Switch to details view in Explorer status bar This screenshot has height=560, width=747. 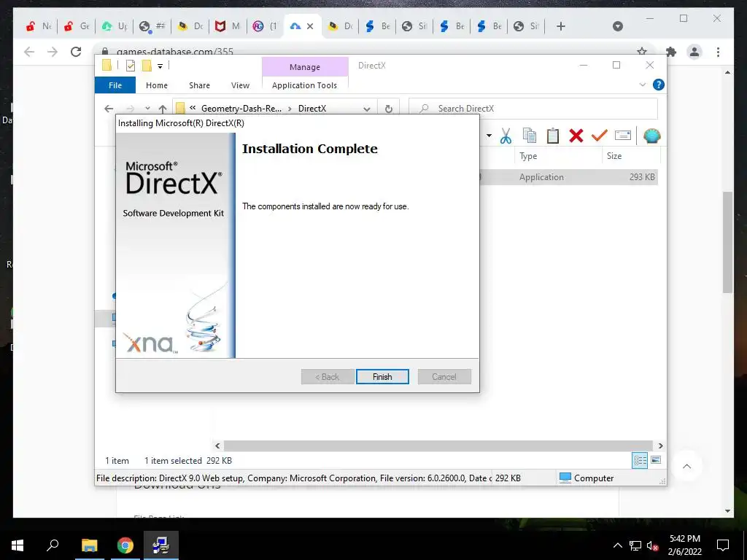(640, 460)
